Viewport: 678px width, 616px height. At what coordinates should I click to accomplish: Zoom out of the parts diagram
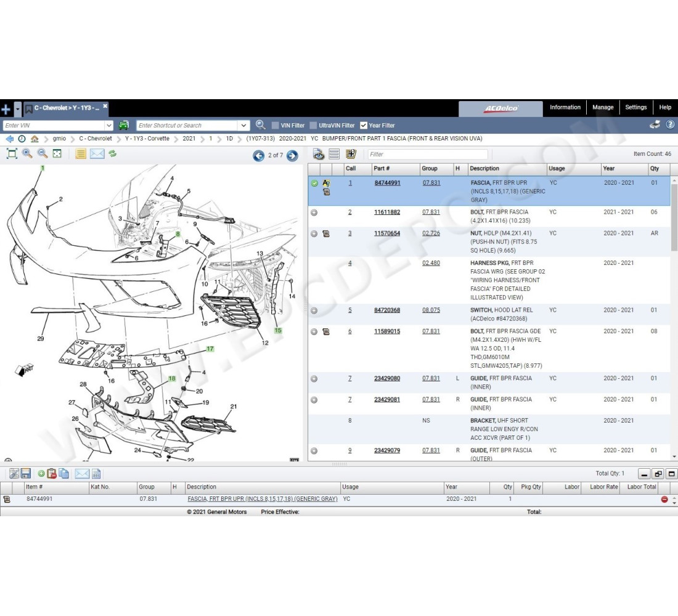pos(43,154)
